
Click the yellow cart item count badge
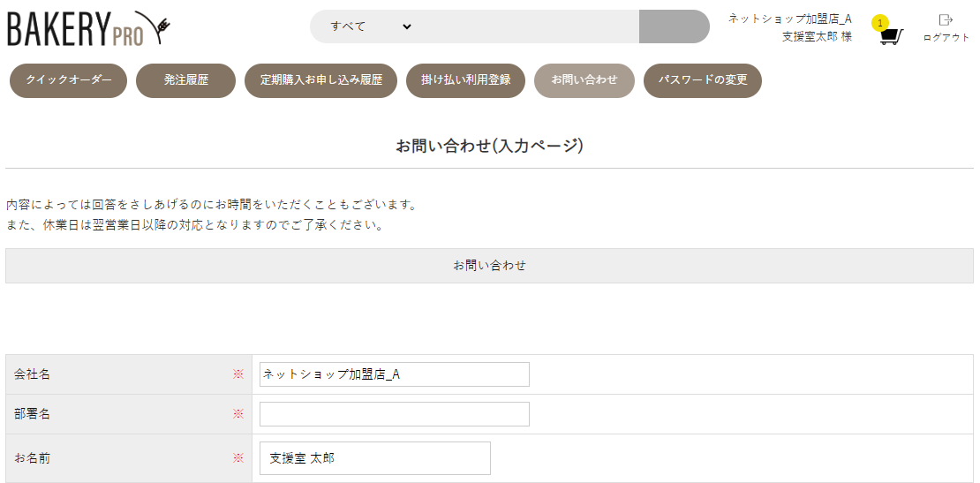(880, 23)
